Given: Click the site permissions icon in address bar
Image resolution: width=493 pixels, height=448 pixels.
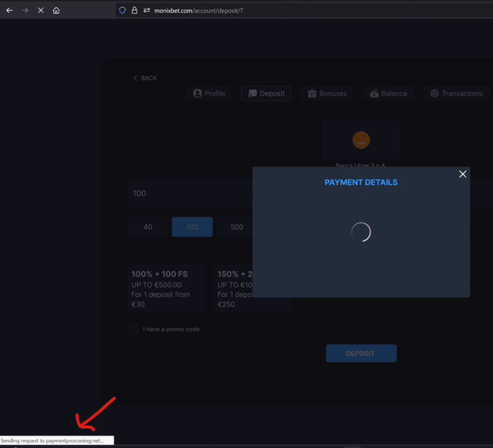Looking at the screenshot, I should [147, 10].
